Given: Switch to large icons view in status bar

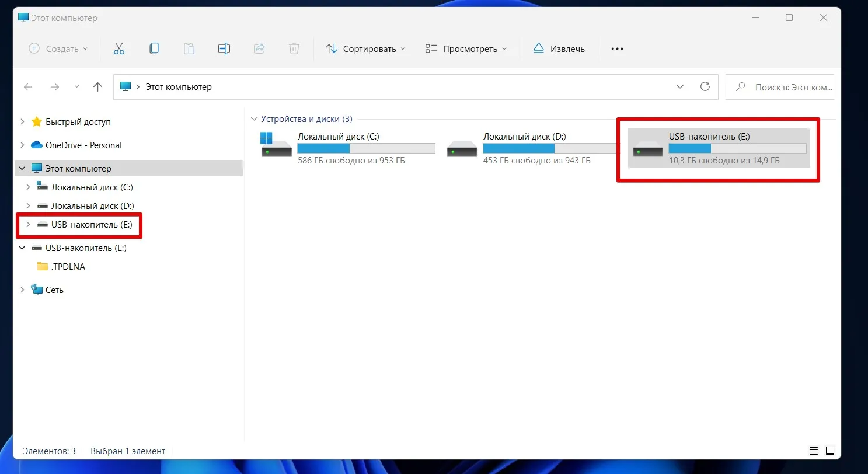Looking at the screenshot, I should point(830,451).
